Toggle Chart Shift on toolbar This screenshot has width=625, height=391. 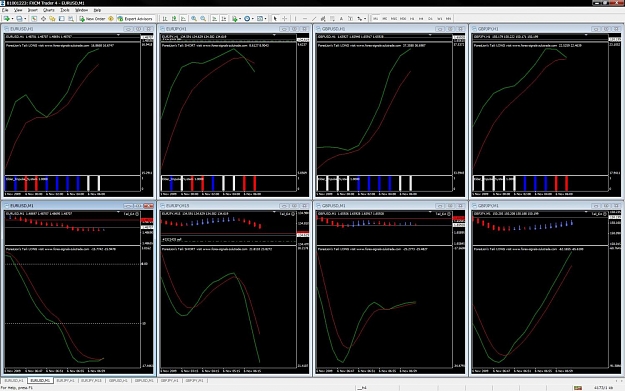tap(224, 18)
